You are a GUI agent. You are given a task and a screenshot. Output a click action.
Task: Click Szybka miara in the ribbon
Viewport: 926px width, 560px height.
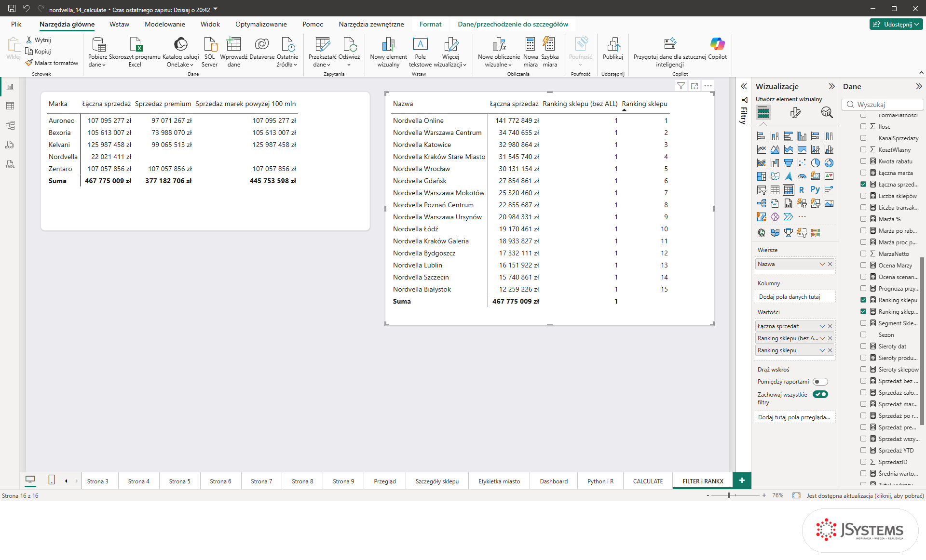[x=550, y=52]
